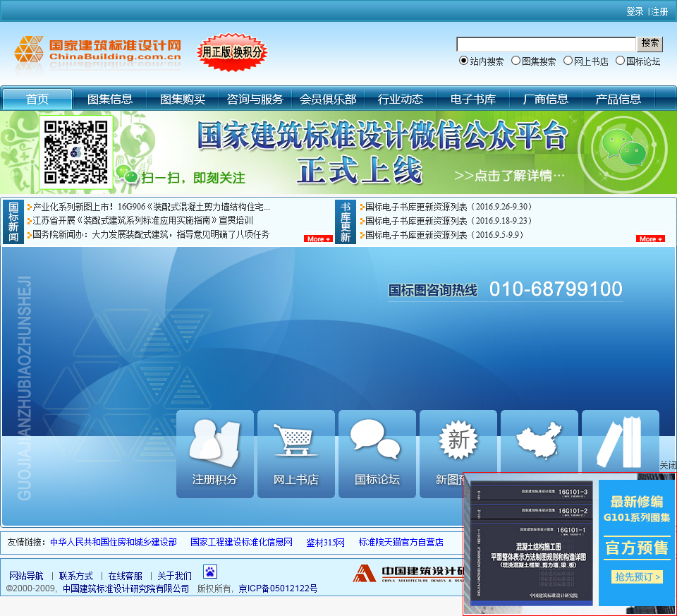The width and height of the screenshot is (677, 616).
Task: Open news item 产业化系列新图上市 16G906
Action: coord(151,207)
